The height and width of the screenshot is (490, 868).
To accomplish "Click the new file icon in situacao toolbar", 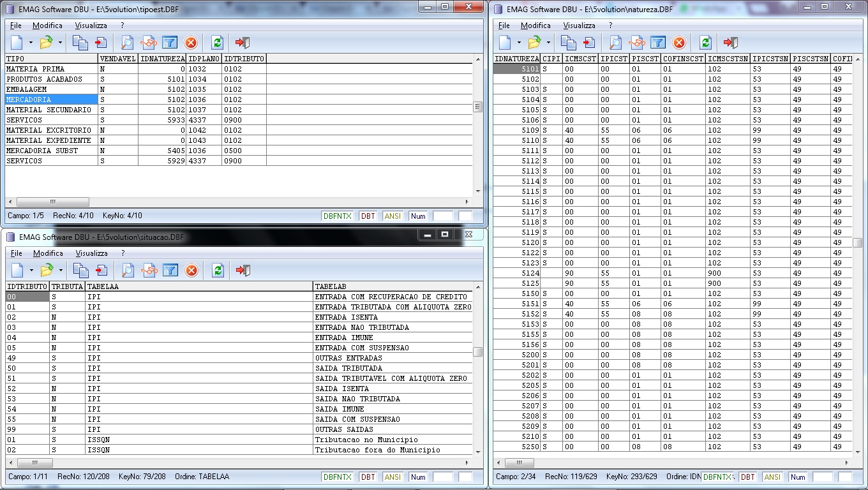I will point(17,271).
